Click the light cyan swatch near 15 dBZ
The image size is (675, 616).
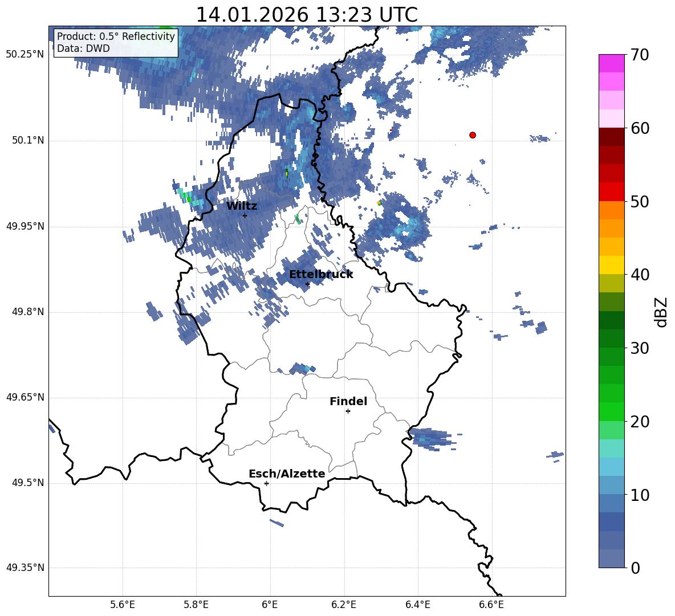coord(611,448)
